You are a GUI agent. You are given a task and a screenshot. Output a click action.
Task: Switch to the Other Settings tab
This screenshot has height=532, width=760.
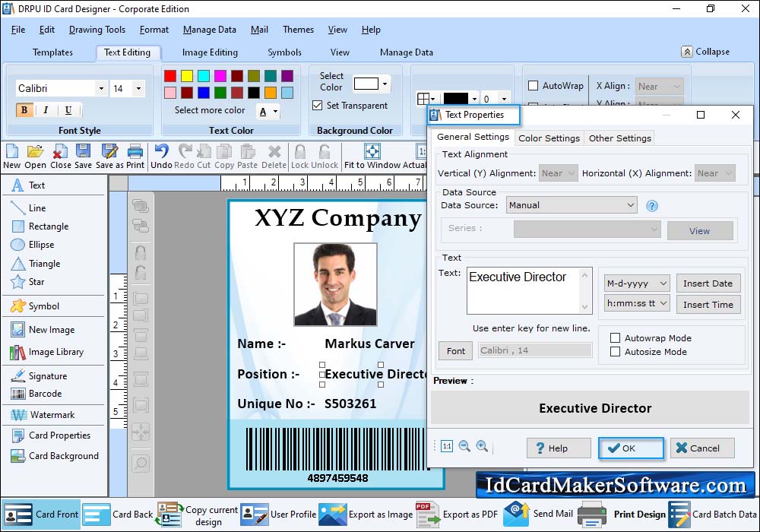[620, 138]
